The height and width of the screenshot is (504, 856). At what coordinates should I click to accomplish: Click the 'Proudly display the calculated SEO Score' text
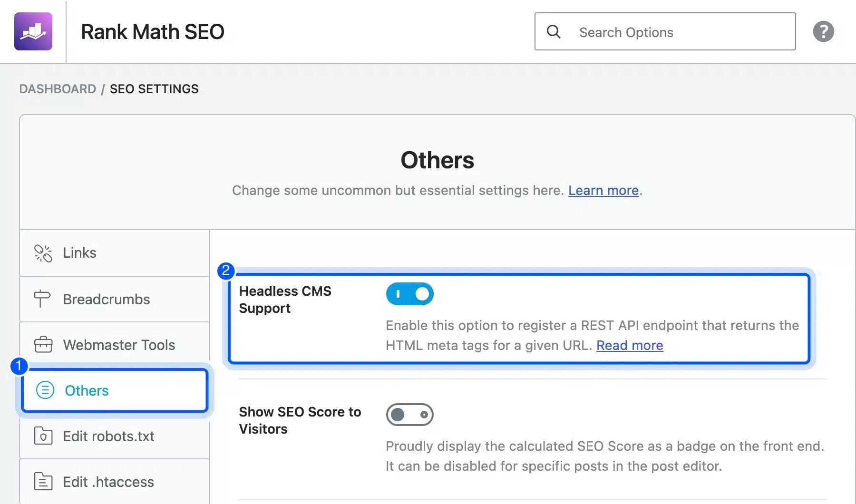(604, 456)
